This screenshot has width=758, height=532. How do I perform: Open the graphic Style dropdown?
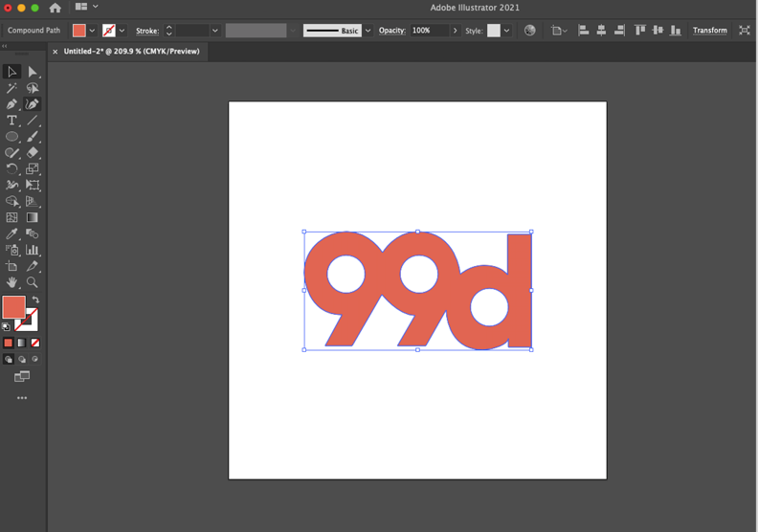506,31
